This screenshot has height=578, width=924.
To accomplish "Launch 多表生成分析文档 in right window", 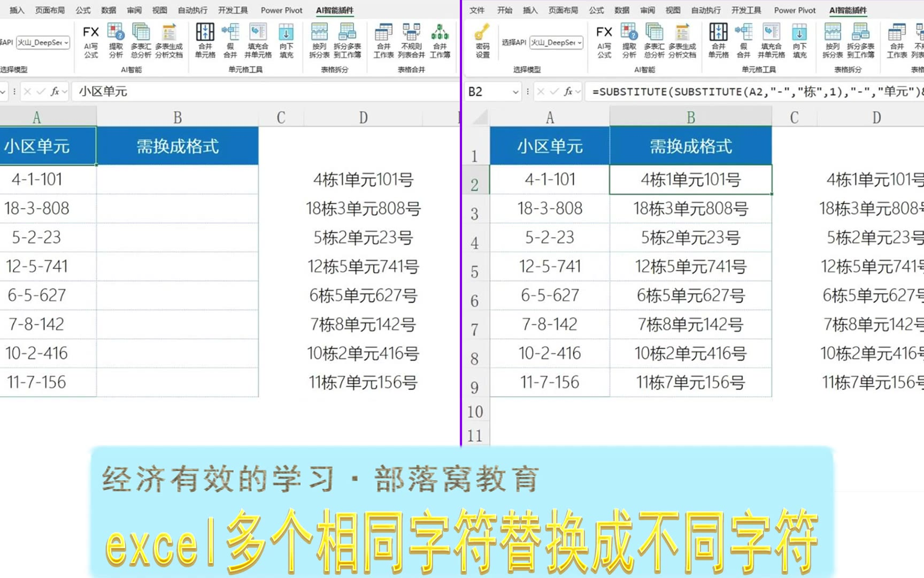I will (682, 41).
